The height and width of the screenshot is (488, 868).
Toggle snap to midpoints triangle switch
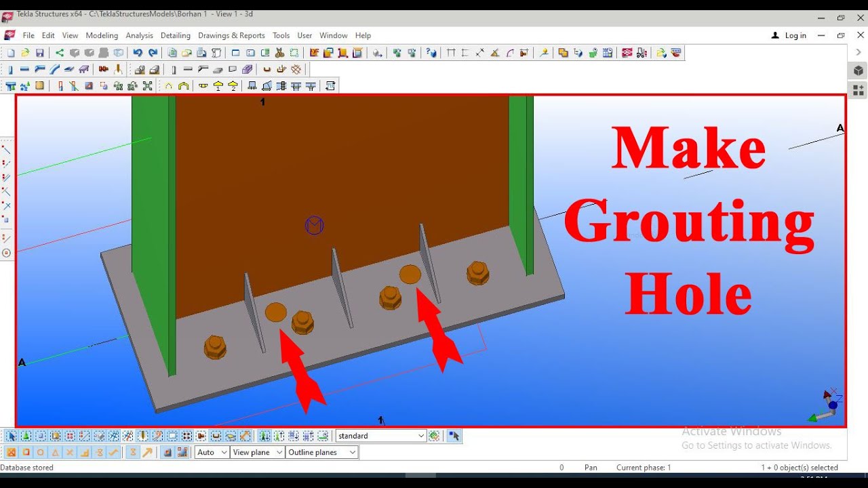click(x=56, y=452)
